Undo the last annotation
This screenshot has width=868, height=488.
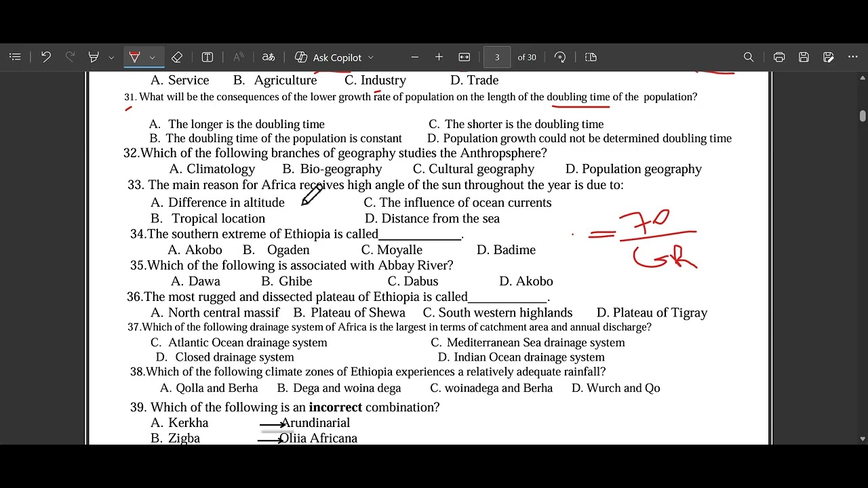(45, 58)
